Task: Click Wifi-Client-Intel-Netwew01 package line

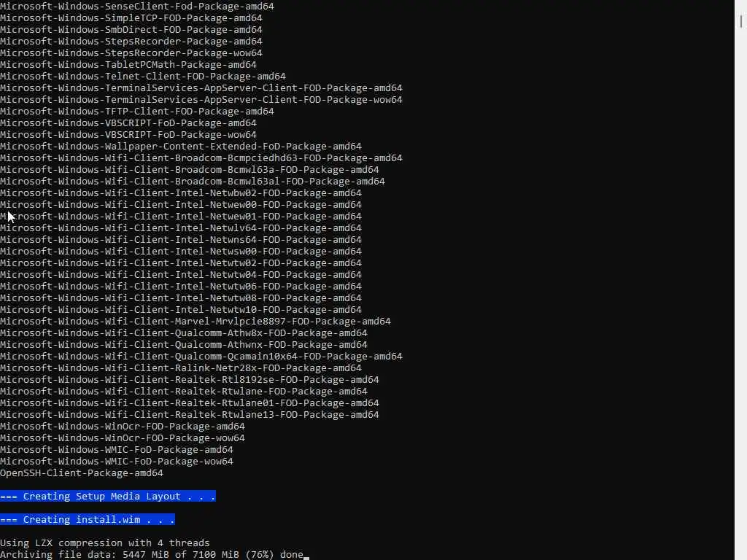Action: click(x=181, y=216)
